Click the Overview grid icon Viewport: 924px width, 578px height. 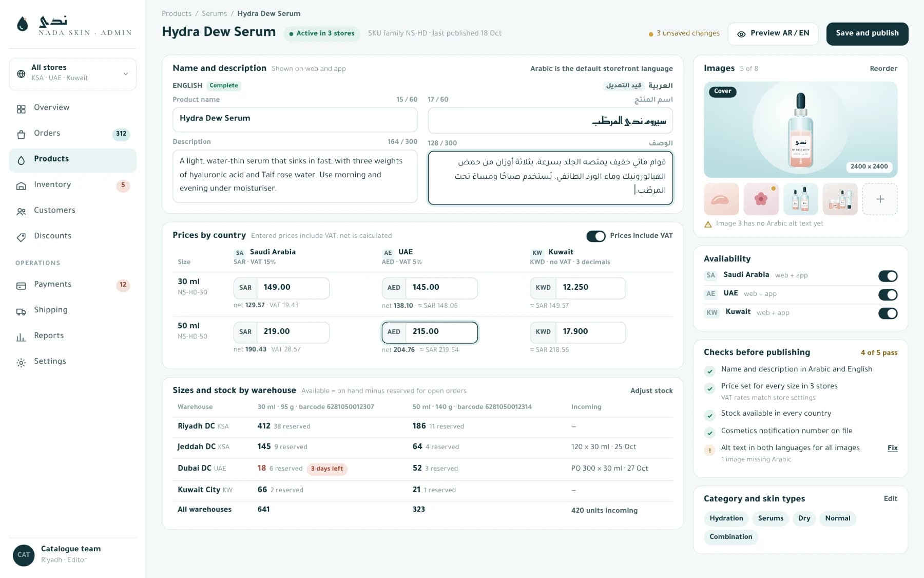click(21, 109)
